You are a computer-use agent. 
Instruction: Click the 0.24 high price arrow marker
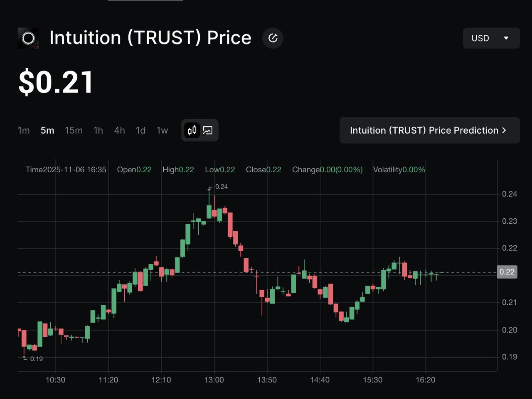[210, 188]
